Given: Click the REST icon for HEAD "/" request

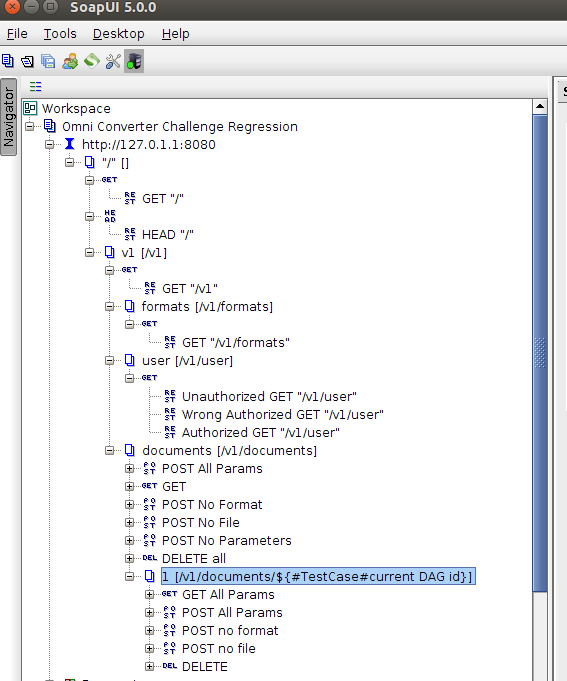Looking at the screenshot, I should click(130, 235).
